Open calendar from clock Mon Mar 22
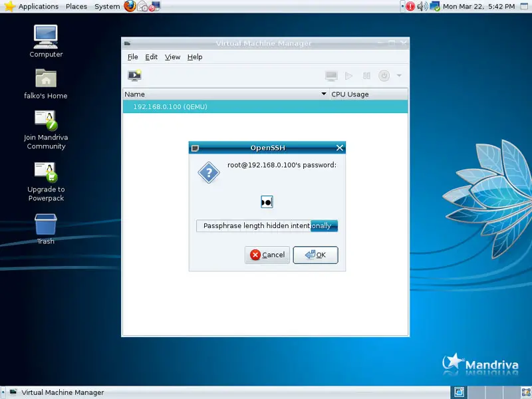Screen dimensions: 532x399 coord(479,6)
